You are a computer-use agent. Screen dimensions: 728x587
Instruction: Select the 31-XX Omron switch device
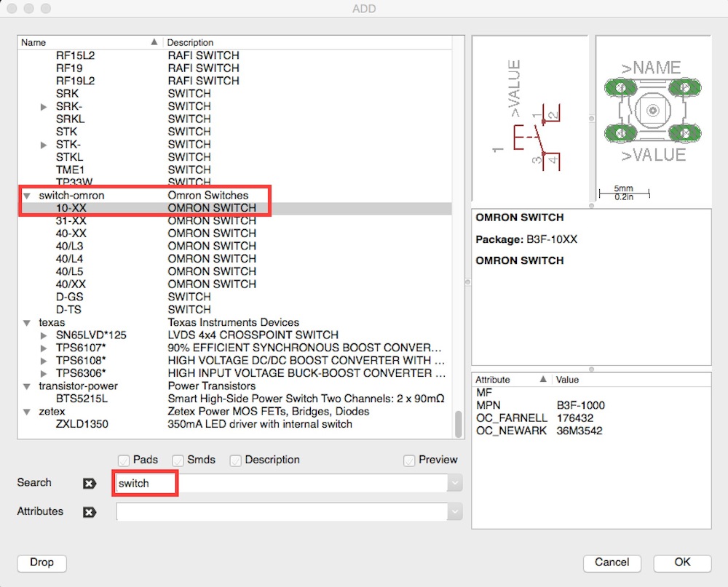pyautogui.click(x=234, y=221)
